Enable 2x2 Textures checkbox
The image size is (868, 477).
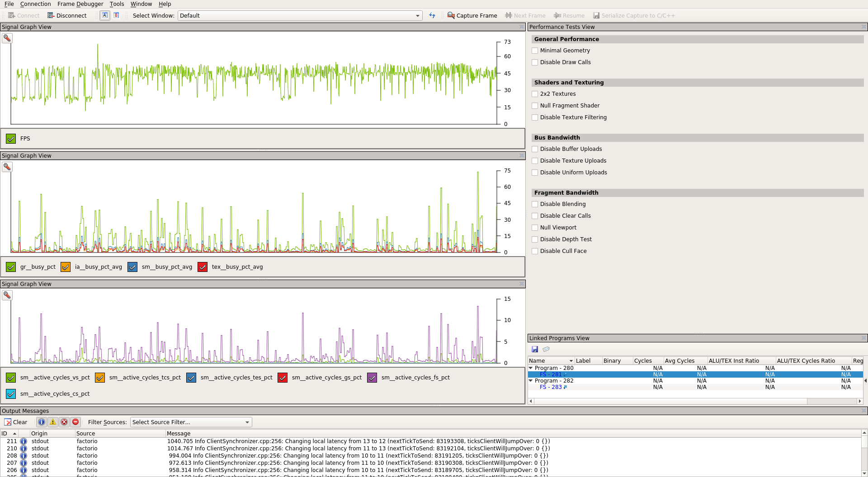(535, 94)
